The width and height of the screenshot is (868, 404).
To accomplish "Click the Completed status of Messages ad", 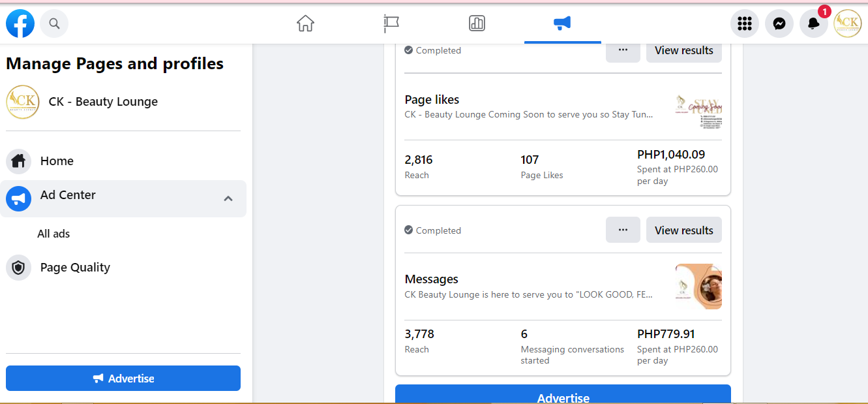I will pyautogui.click(x=432, y=230).
